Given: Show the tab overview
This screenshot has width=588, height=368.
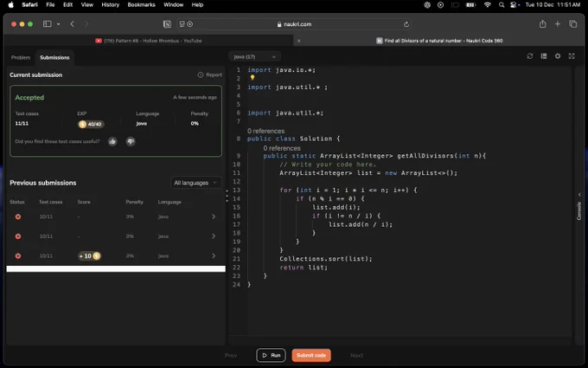Looking at the screenshot, I should pos(573,24).
